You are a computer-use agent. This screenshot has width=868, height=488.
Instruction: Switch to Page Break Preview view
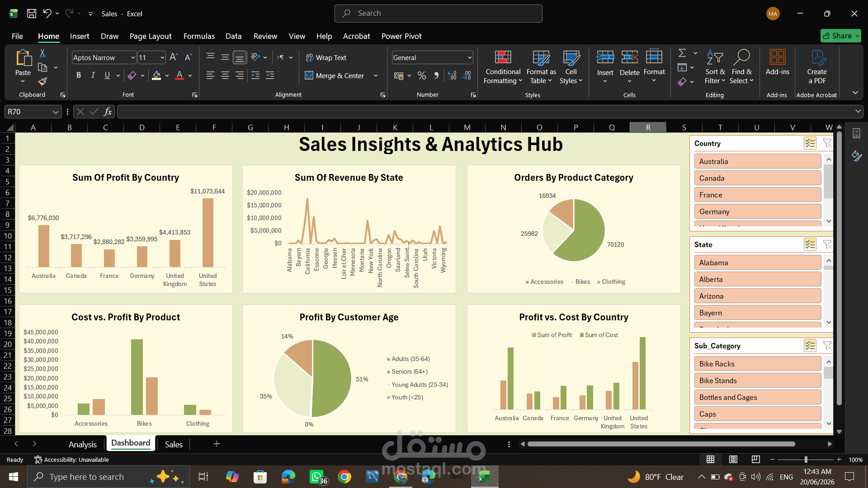(755, 460)
